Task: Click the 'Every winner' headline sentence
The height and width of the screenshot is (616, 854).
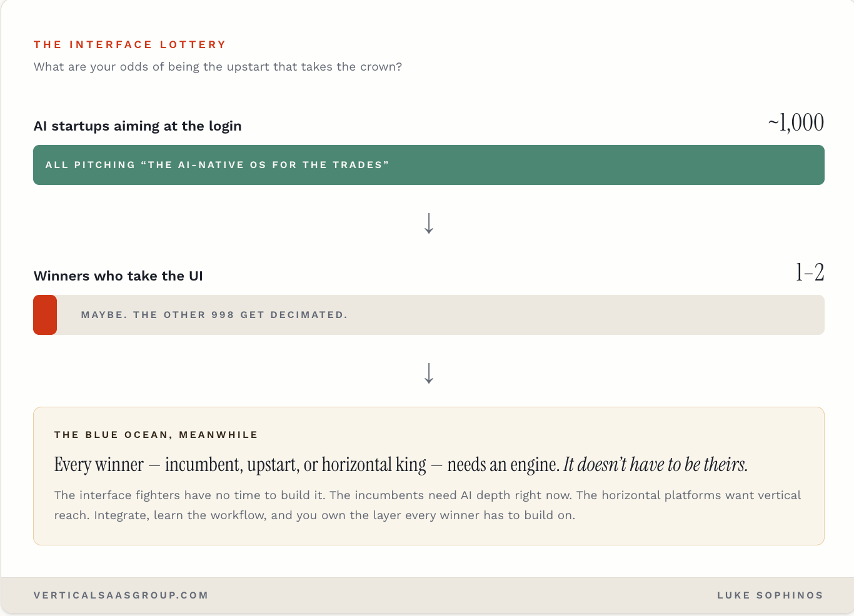Action: pos(401,465)
